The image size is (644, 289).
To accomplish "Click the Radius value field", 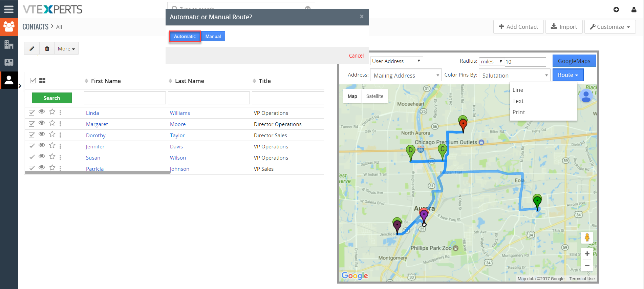I will [x=525, y=62].
